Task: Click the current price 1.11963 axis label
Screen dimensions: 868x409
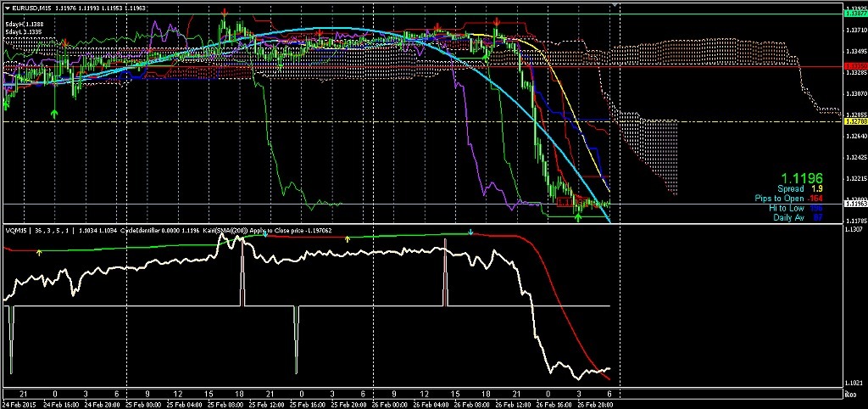Action: [854, 204]
